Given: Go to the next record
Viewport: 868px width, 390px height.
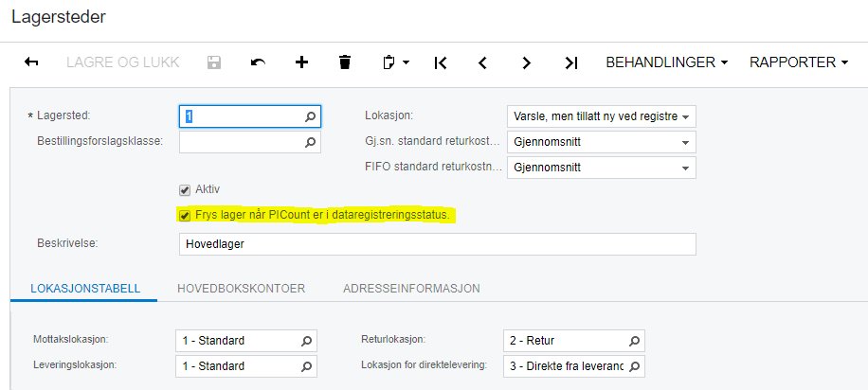Looking at the screenshot, I should pos(526,63).
